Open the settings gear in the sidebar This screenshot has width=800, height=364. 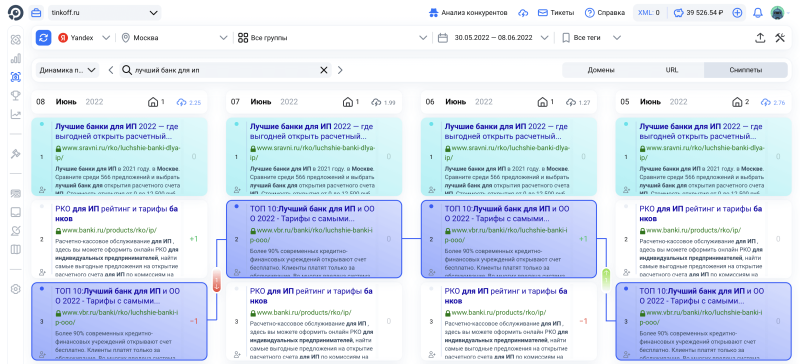click(x=16, y=289)
